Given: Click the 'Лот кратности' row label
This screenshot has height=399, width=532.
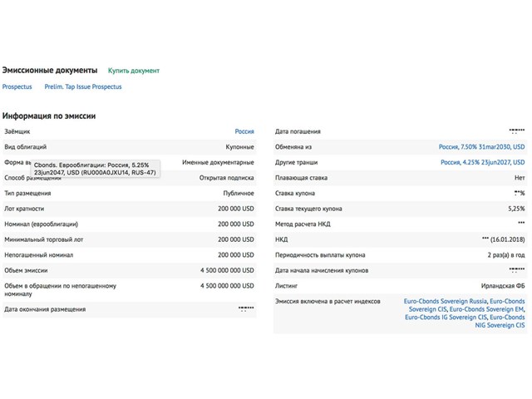Looking at the screenshot, I should [24, 209].
